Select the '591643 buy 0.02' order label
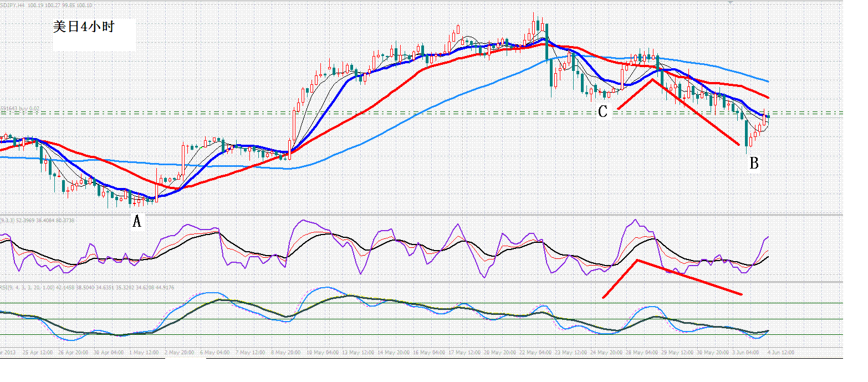Viewport: 868px width, 382px height. [20, 109]
